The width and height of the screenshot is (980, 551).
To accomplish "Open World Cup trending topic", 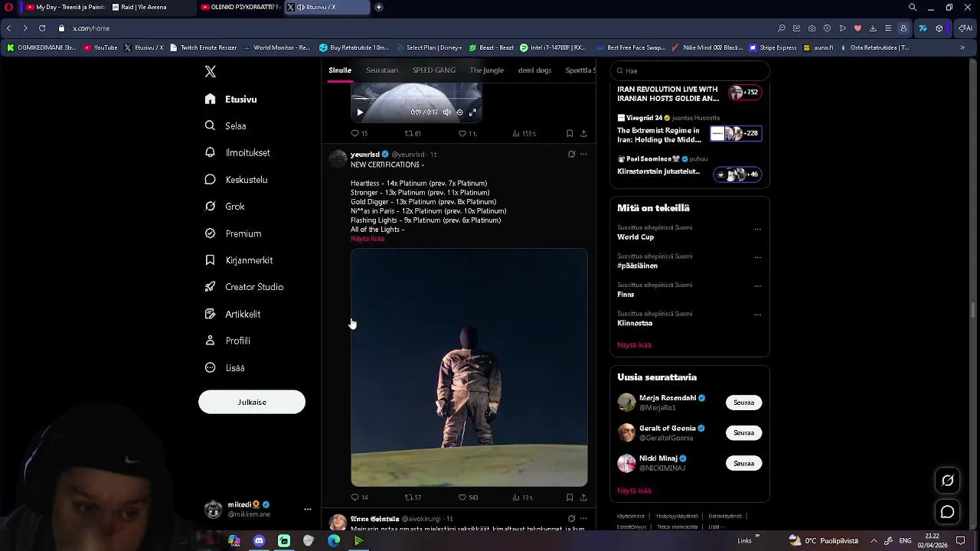I will 635,237.
